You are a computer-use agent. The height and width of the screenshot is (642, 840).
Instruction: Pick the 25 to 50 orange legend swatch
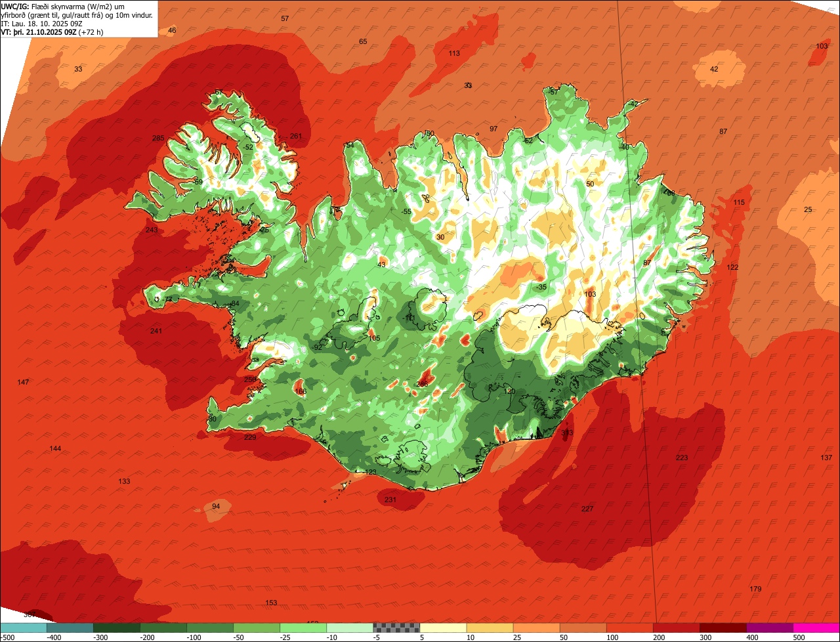(536, 628)
